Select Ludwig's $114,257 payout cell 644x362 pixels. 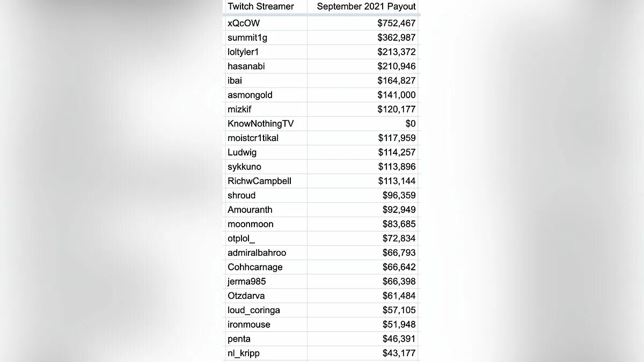pos(362,152)
